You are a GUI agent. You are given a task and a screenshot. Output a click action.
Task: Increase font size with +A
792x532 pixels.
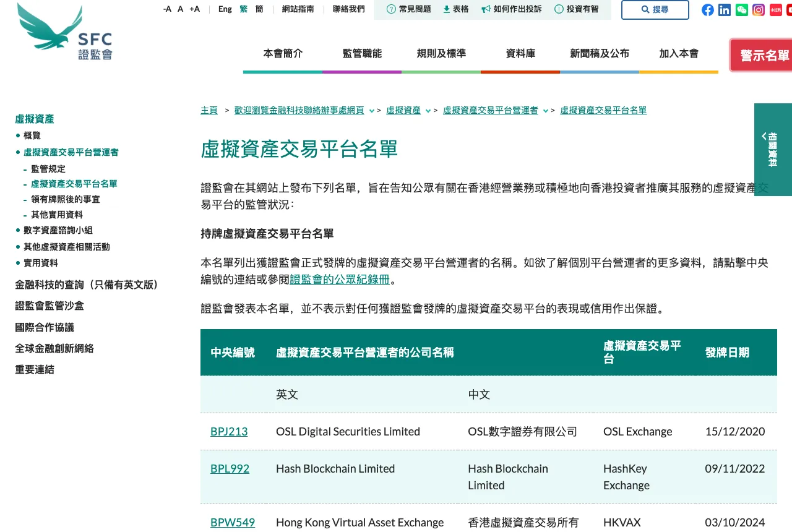[194, 9]
